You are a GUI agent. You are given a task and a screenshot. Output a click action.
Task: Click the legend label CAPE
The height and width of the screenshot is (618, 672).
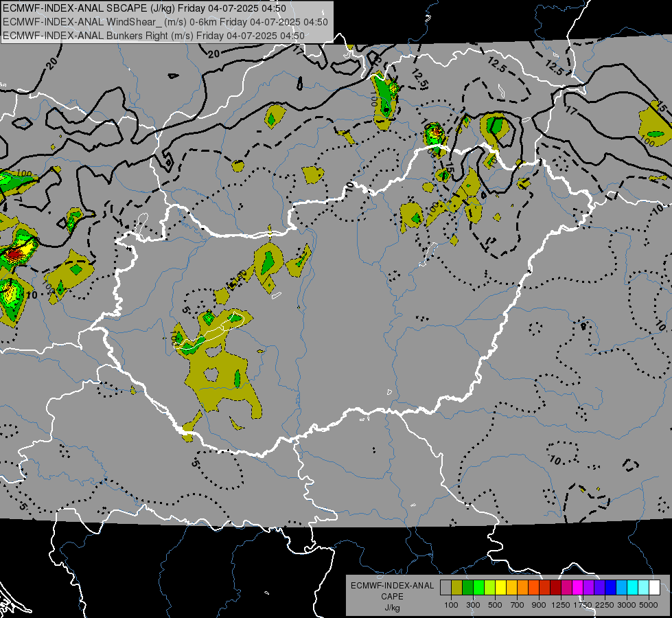pos(392,597)
